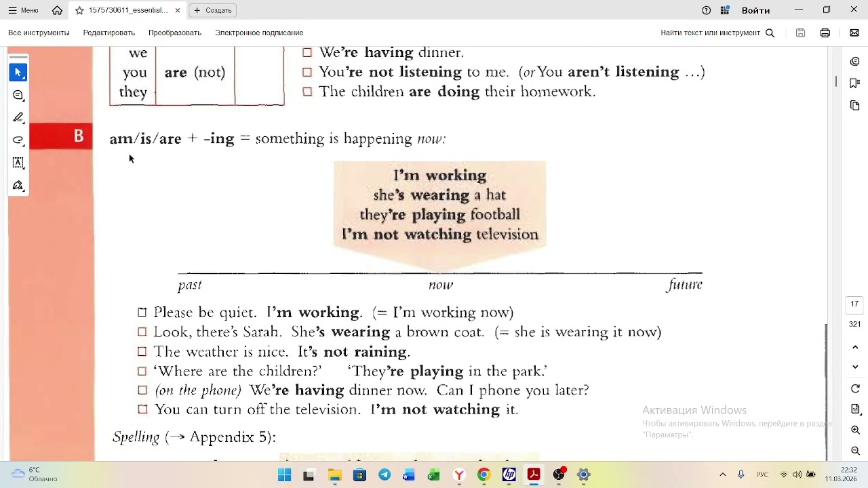Click the home icon

click(57, 10)
